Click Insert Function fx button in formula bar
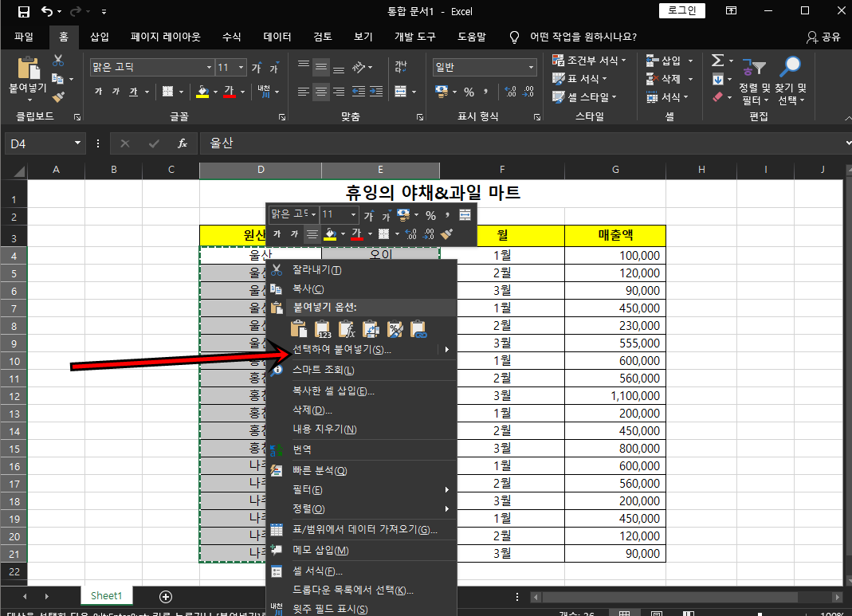The image size is (852, 616). pos(183,143)
